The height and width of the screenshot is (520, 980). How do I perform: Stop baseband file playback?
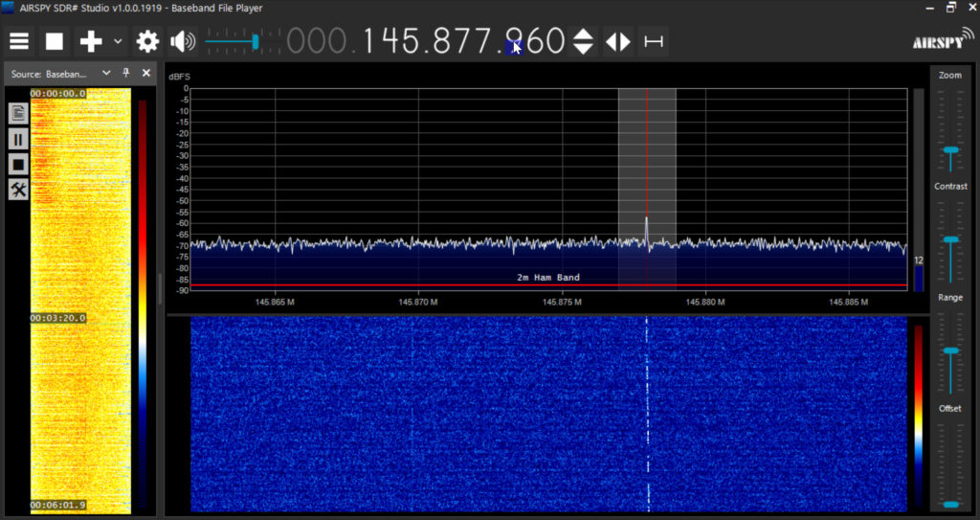(18, 165)
